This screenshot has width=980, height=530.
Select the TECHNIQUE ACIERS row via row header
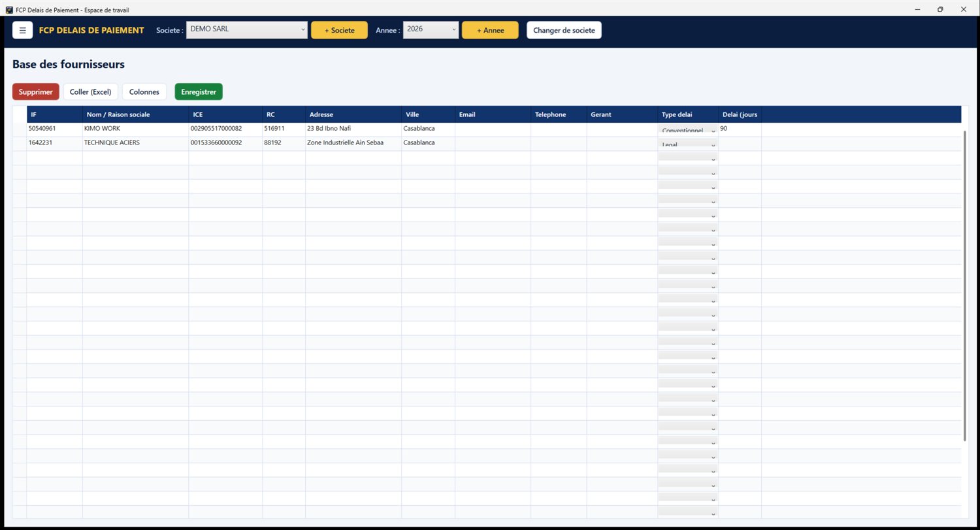tap(20, 144)
